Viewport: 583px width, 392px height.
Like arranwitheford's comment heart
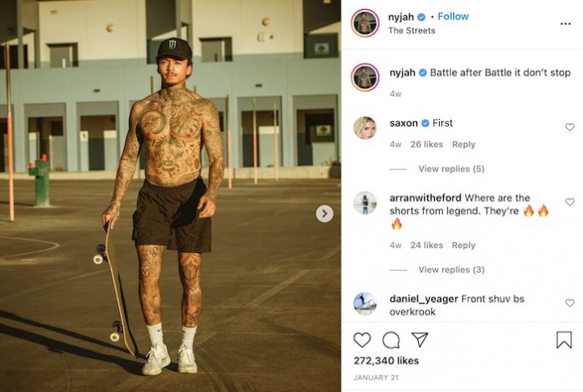click(570, 202)
